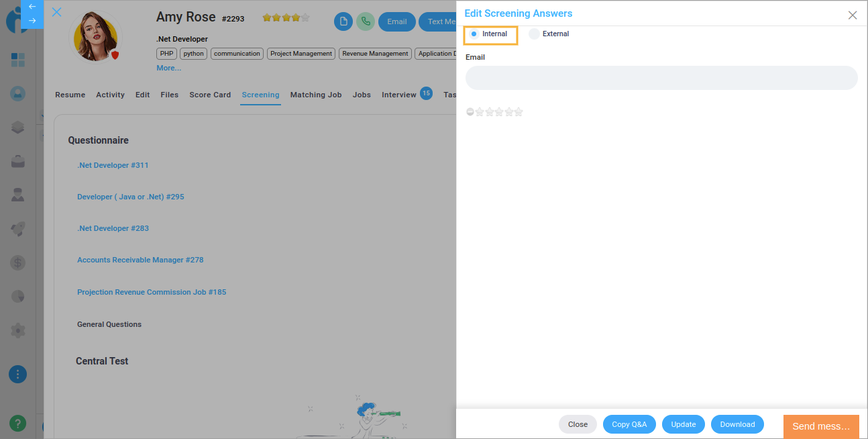The image size is (868, 439).
Task: Open Projection Revenue Commission Job #185 link
Action: pyautogui.click(x=152, y=292)
